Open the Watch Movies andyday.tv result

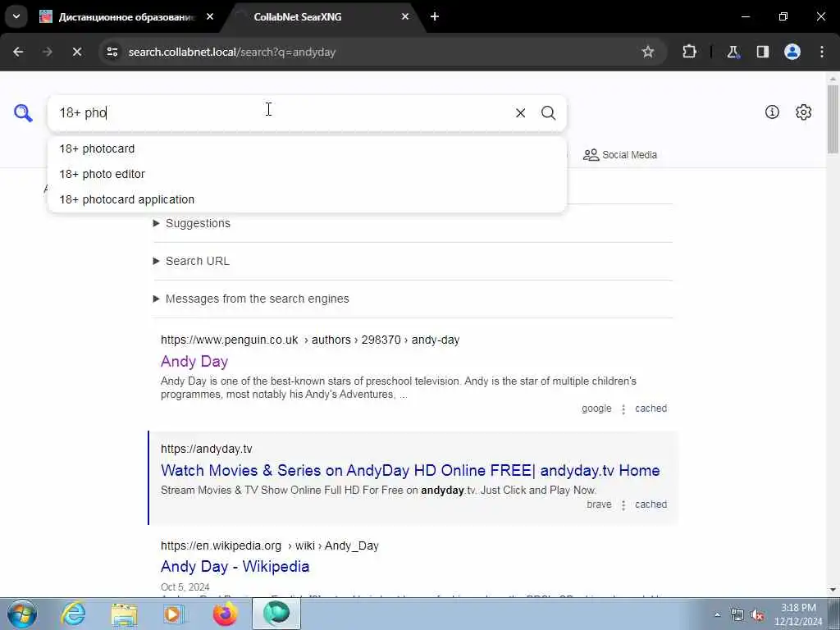[410, 470]
